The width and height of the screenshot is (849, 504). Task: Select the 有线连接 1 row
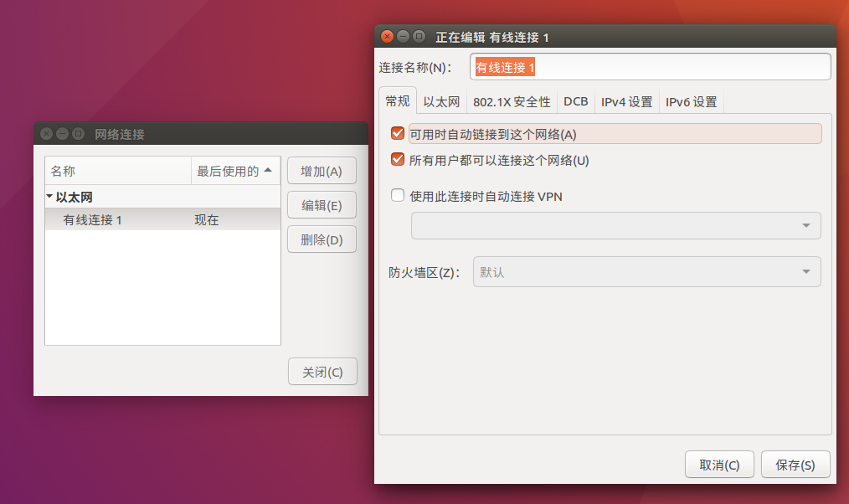click(x=162, y=220)
